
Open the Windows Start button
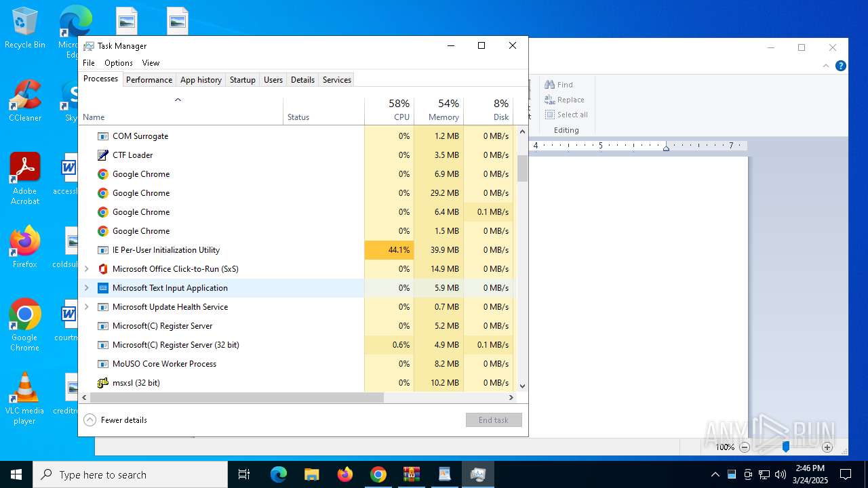16,474
